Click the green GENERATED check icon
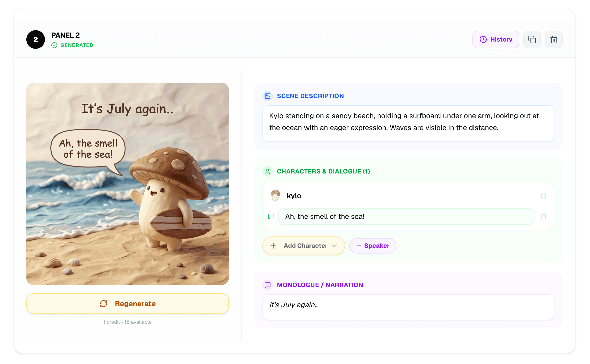 click(54, 45)
